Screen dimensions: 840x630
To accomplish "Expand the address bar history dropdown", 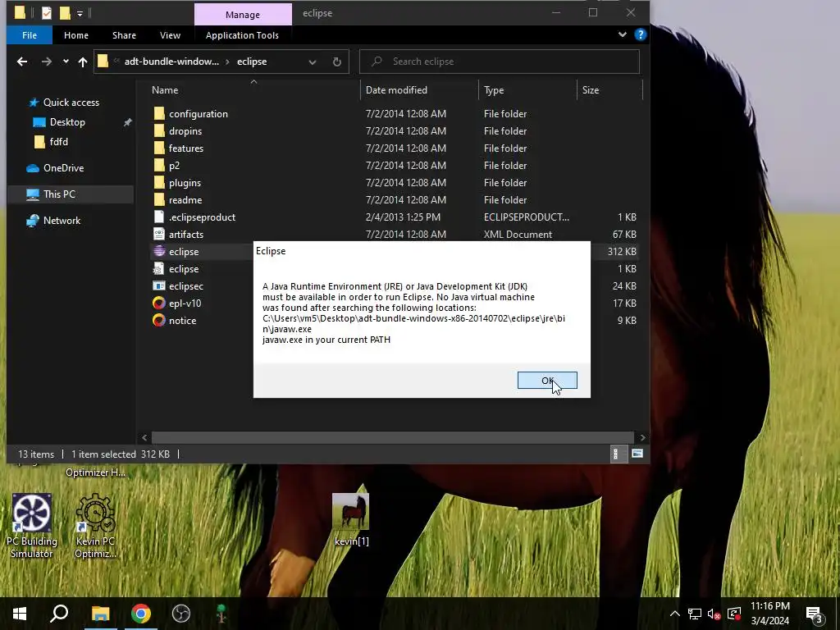I will click(313, 62).
